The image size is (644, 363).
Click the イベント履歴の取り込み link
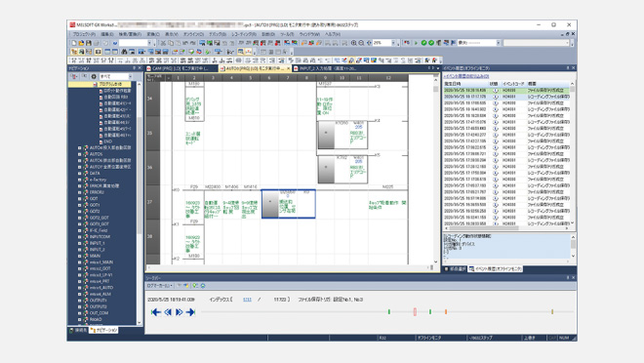click(x=466, y=76)
